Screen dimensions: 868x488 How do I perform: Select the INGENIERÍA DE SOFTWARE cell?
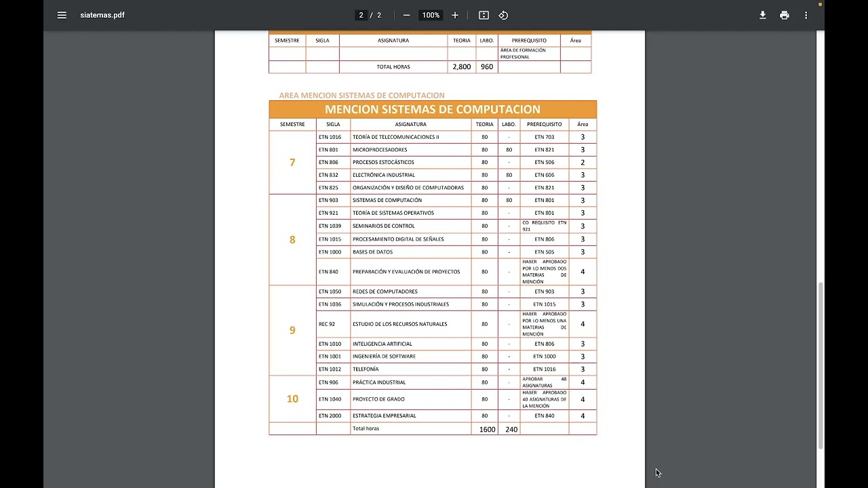pos(410,357)
